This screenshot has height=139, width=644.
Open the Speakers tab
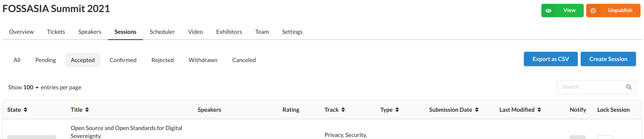90,32
